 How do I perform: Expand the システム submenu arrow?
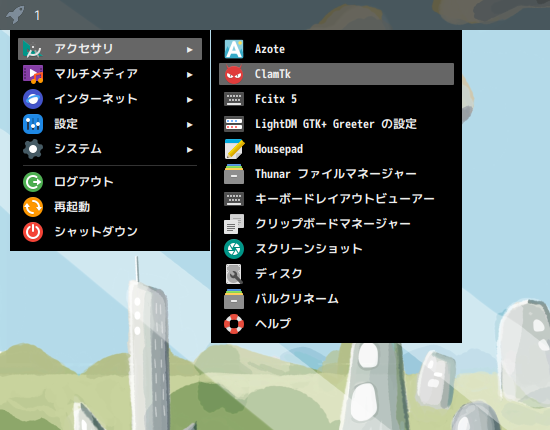[x=190, y=150]
